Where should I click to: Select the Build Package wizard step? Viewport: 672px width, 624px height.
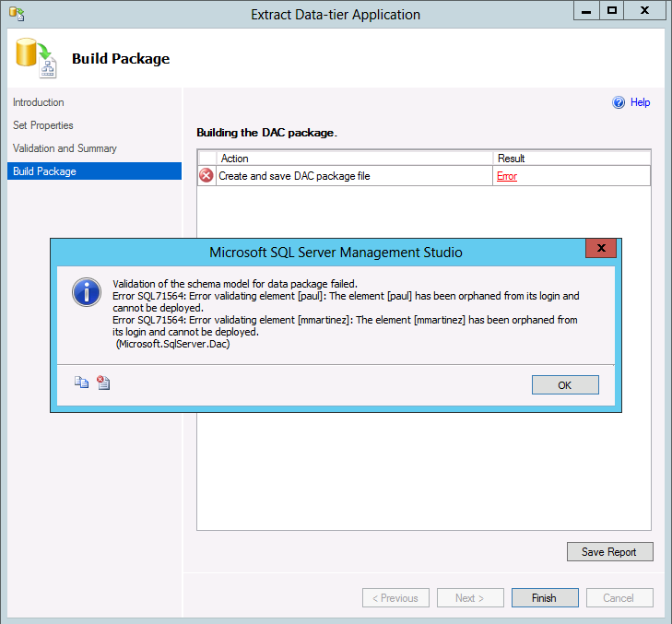pyautogui.click(x=94, y=171)
